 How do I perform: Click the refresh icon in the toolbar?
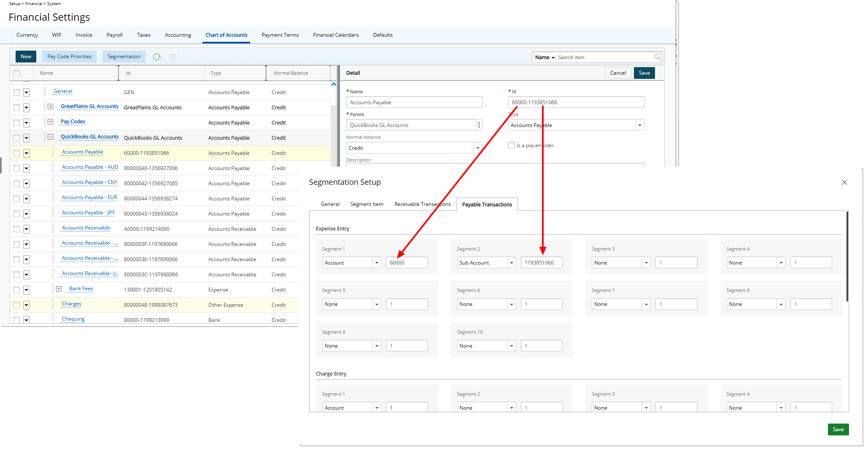click(157, 57)
